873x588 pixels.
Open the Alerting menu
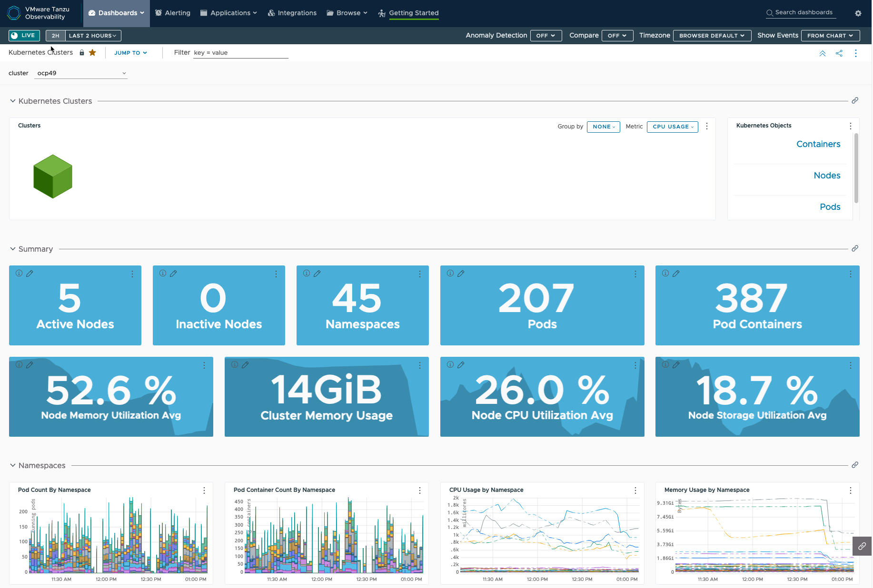coord(173,13)
